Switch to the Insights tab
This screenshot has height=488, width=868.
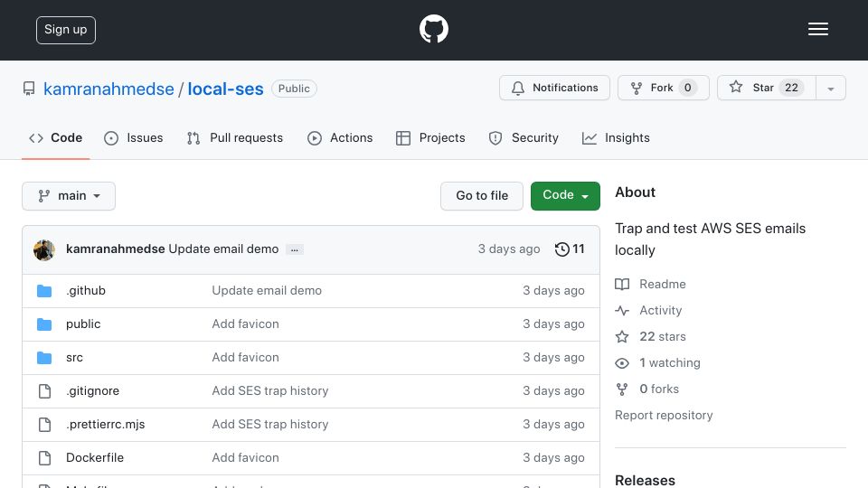pos(616,137)
